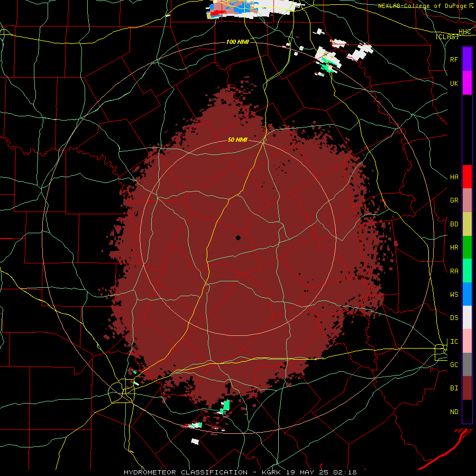Click the HA legend label

(454, 177)
